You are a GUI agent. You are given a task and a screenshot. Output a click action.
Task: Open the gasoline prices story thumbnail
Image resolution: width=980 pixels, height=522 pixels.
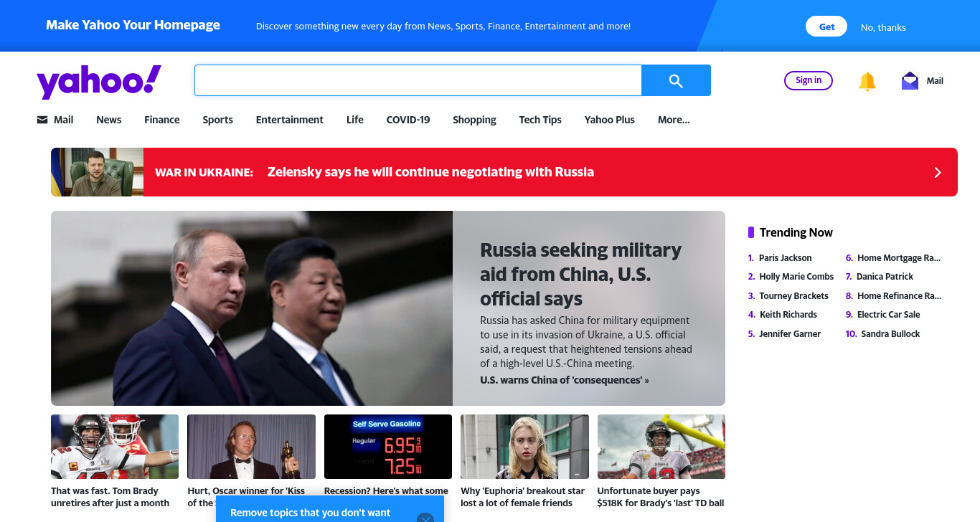point(388,447)
